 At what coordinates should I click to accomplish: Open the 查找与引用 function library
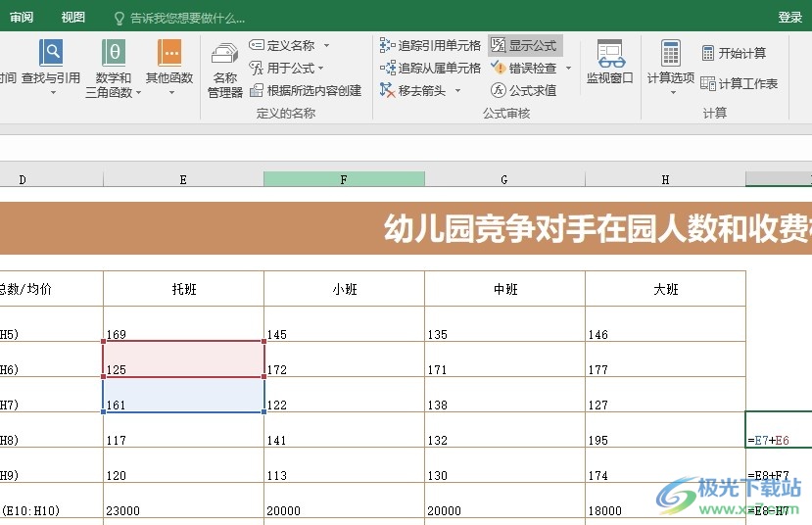(x=51, y=67)
